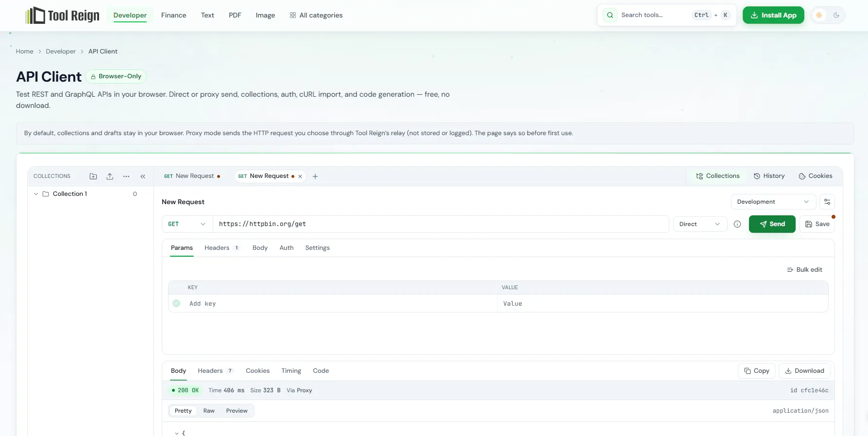Open the request Body tab
868x436 pixels.
coord(260,248)
